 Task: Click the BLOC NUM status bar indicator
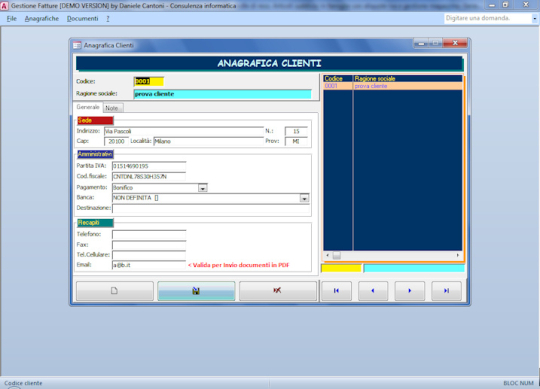click(x=518, y=383)
